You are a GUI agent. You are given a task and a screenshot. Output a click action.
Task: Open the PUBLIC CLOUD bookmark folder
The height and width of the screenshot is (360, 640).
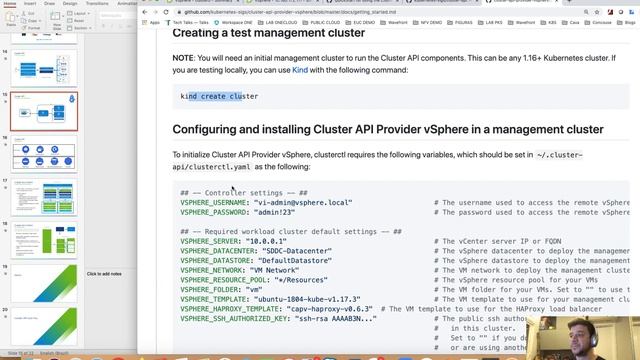tap(321, 23)
